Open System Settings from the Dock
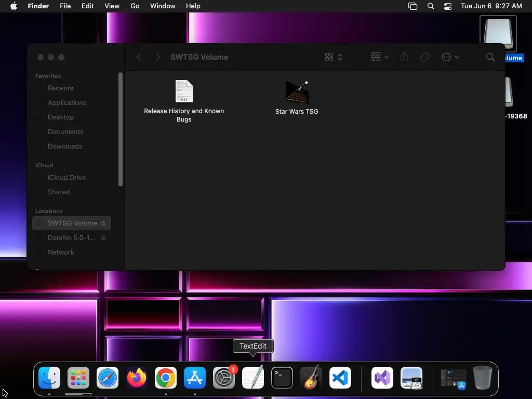 [x=224, y=378]
